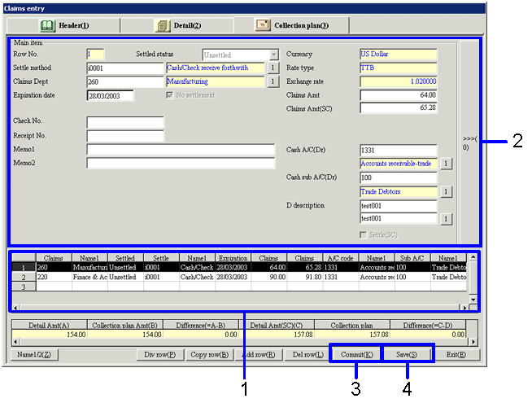Screen dimensions: 532x403
Task: Click the 220 claims dept cell
Action: 54,277
